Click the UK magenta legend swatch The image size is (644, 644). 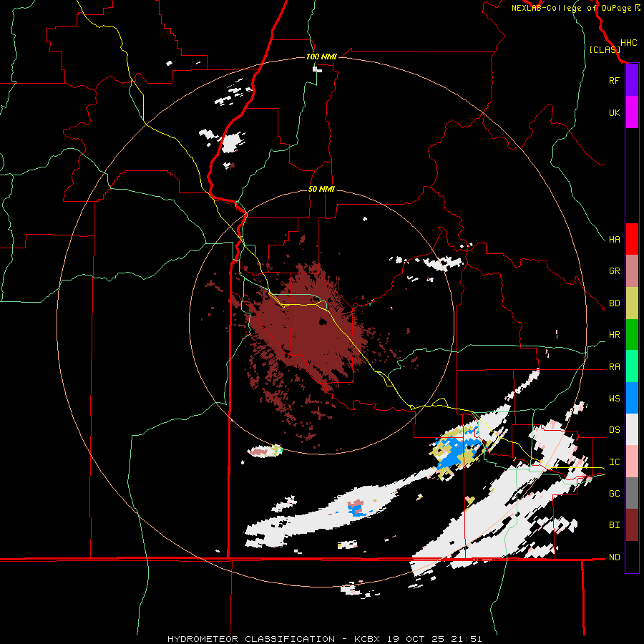pos(632,112)
